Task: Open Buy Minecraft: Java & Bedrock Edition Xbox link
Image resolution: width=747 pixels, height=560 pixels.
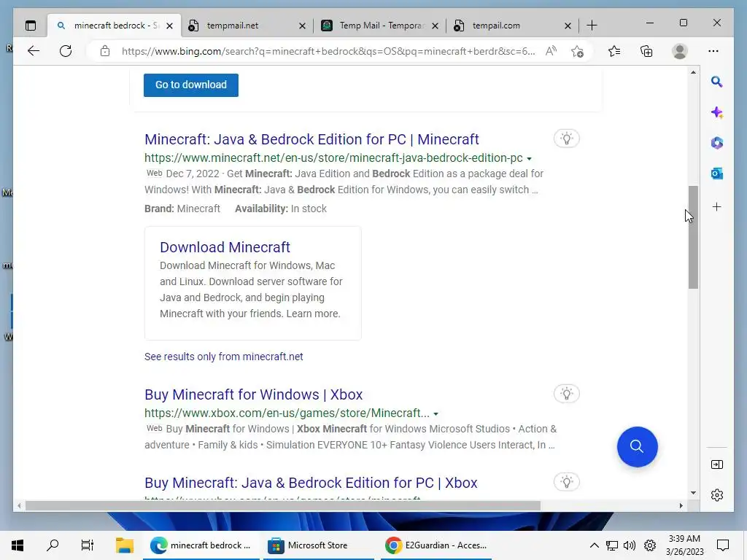Action: click(x=311, y=483)
